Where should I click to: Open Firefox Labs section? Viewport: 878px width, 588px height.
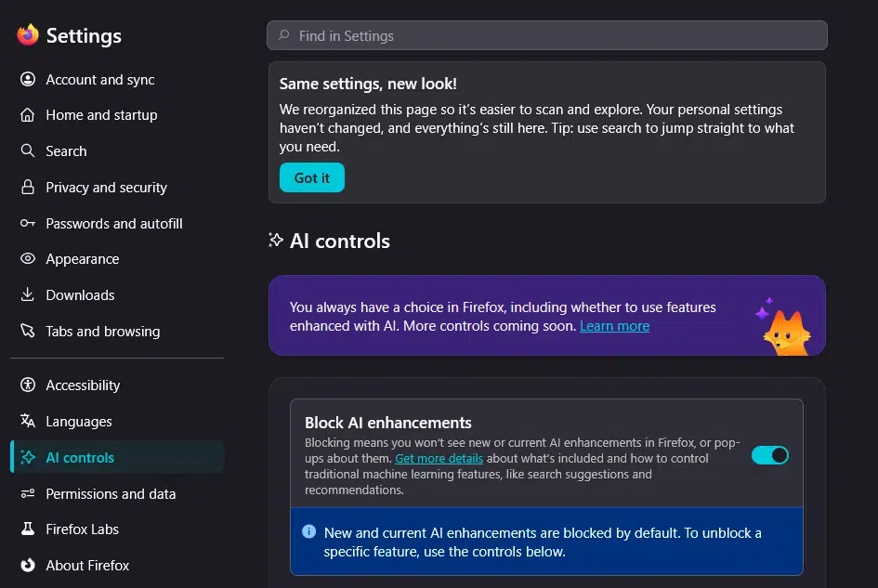117,529
